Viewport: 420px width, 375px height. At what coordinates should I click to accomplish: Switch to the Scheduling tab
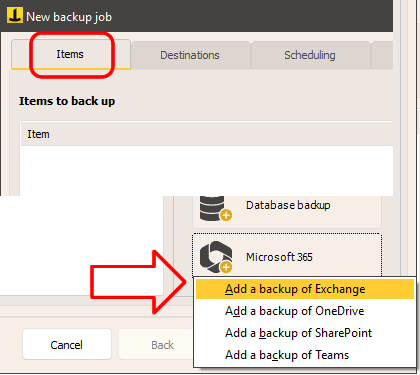[310, 55]
